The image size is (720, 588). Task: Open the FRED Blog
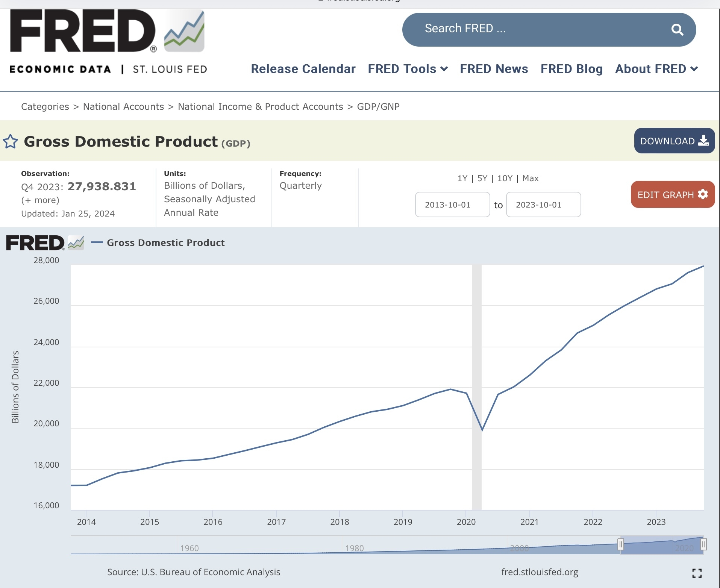571,69
